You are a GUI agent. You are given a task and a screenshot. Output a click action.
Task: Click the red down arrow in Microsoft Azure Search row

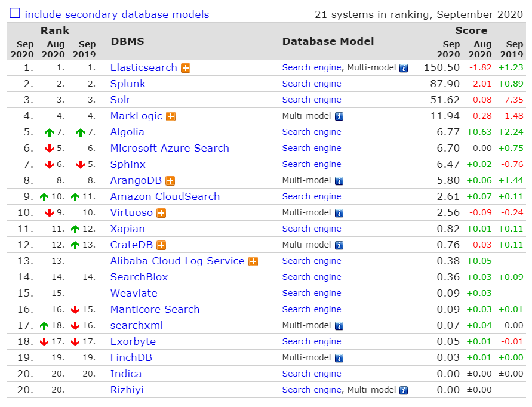50,149
